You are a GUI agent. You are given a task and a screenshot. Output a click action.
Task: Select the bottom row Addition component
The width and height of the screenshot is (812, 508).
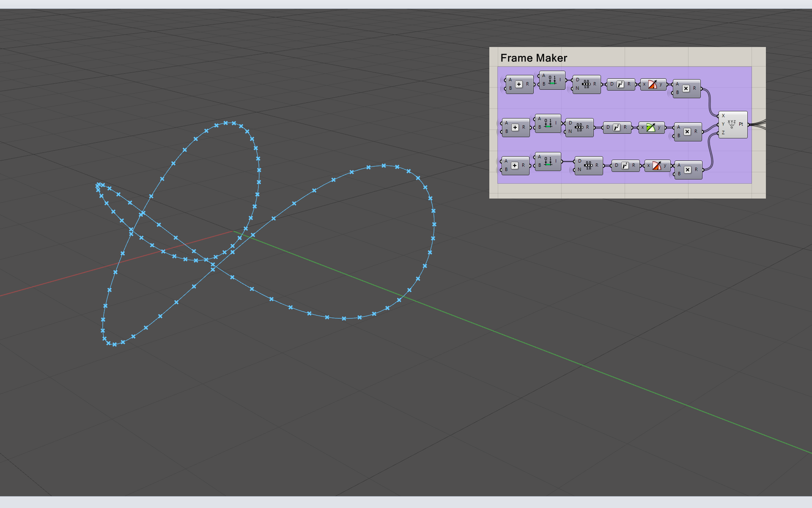[x=515, y=166]
